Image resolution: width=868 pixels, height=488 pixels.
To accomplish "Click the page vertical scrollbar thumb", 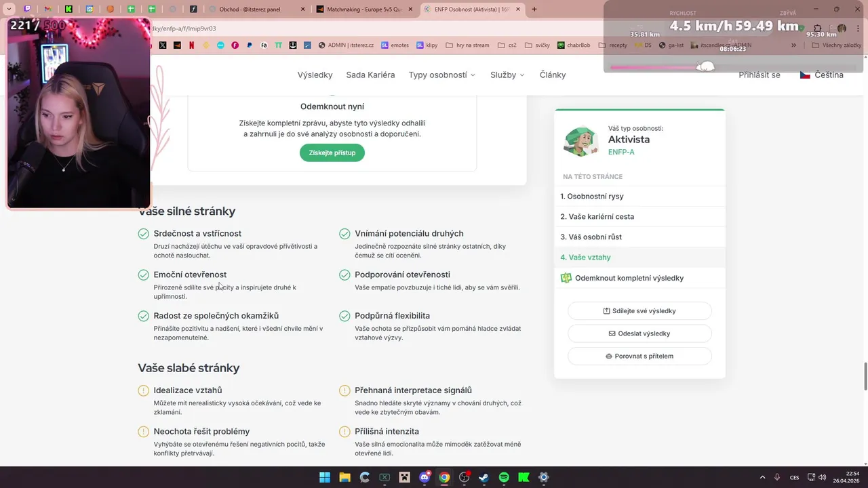I will click(865, 376).
